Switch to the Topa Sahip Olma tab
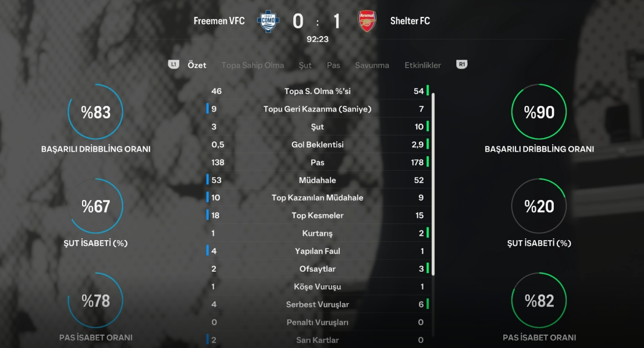The width and height of the screenshot is (644, 348). tap(252, 65)
